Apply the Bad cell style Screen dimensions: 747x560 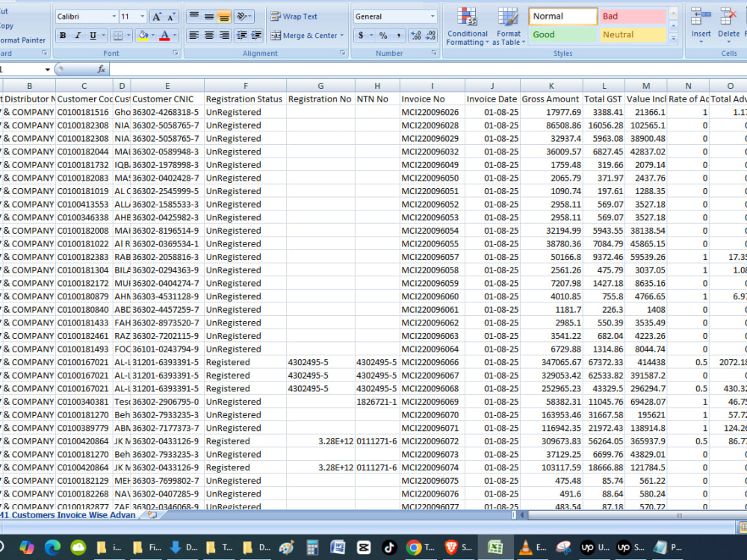(632, 16)
